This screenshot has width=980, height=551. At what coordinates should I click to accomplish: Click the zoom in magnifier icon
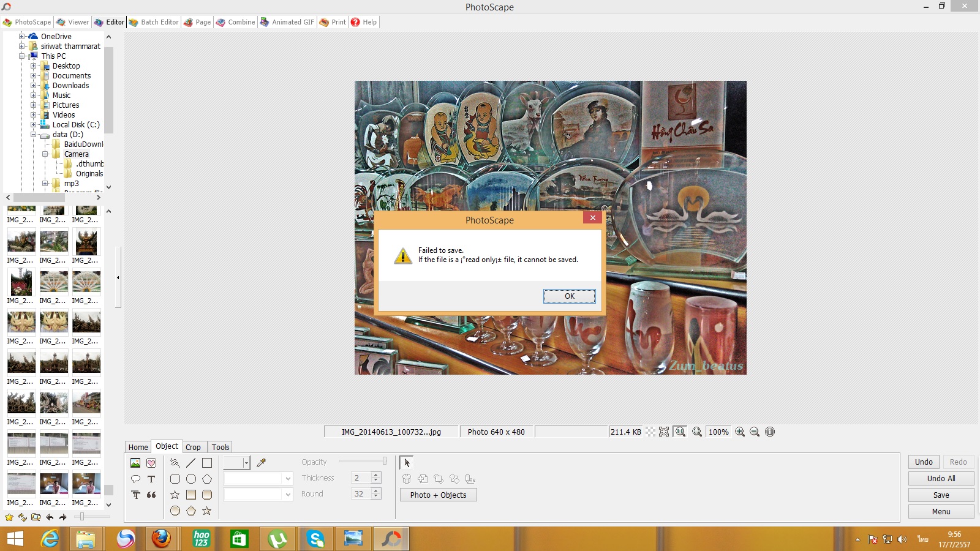pyautogui.click(x=740, y=432)
